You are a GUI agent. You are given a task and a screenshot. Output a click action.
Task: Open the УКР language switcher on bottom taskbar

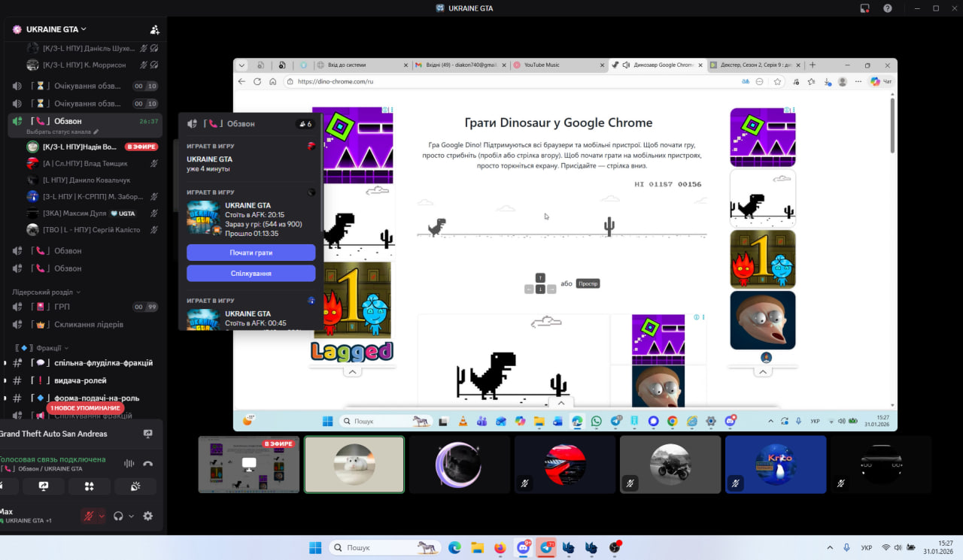(x=867, y=547)
